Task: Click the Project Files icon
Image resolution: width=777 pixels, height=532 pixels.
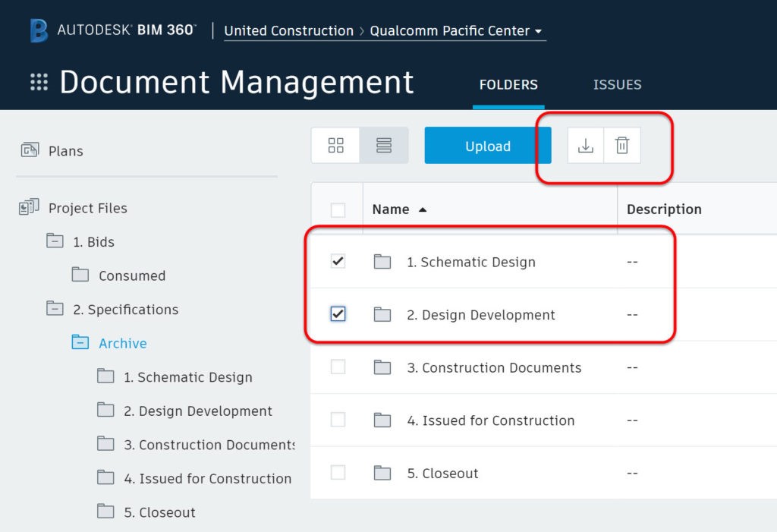Action: [30, 206]
